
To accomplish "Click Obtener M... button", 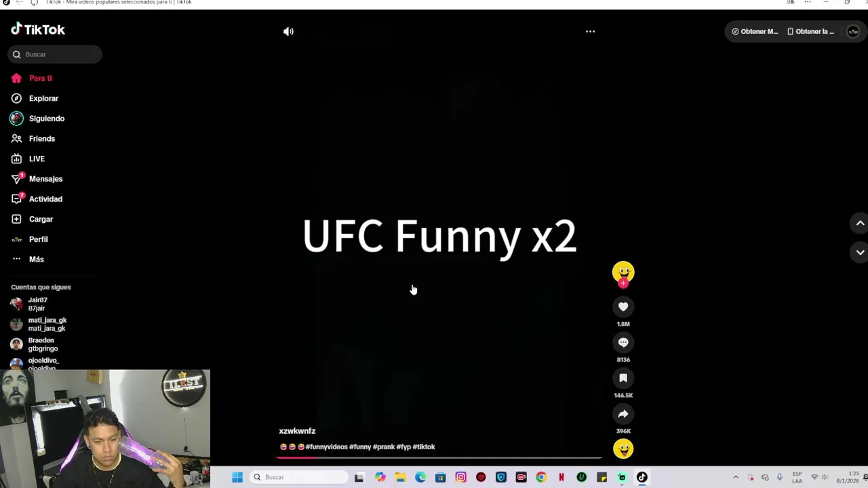I will click(754, 31).
